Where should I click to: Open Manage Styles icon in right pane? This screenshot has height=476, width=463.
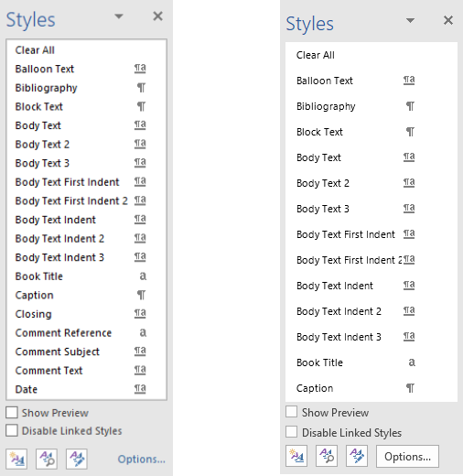357,456
